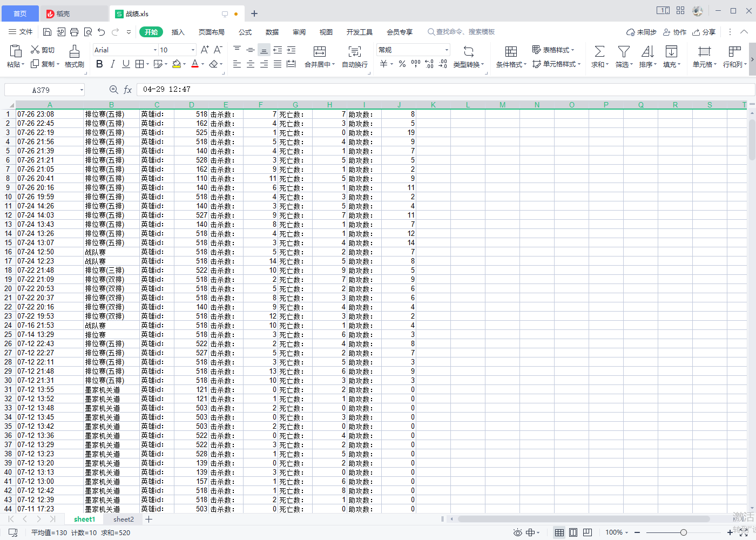Click the zoom magnifier beside formula bar
The width and height of the screenshot is (756, 540).
pos(113,90)
